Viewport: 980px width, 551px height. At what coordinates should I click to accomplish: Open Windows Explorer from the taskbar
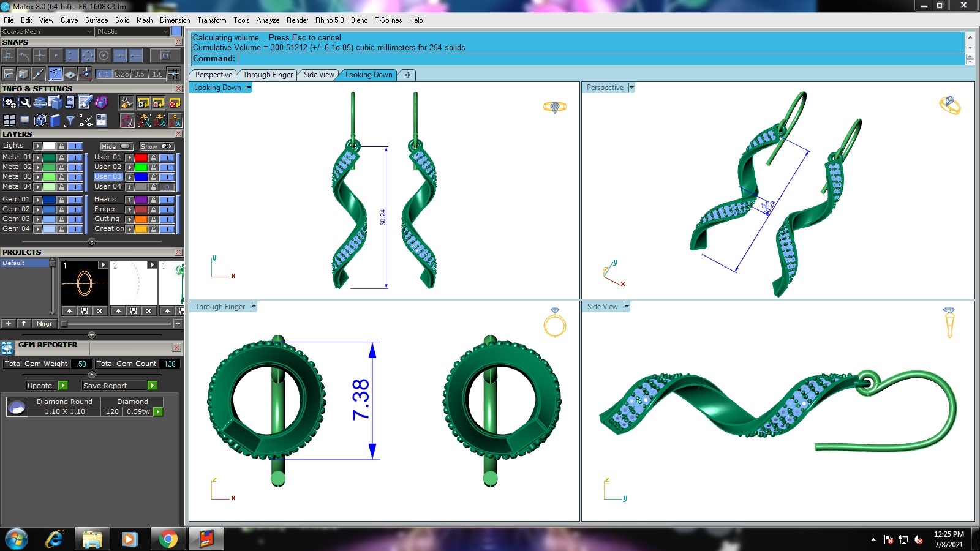coord(92,539)
